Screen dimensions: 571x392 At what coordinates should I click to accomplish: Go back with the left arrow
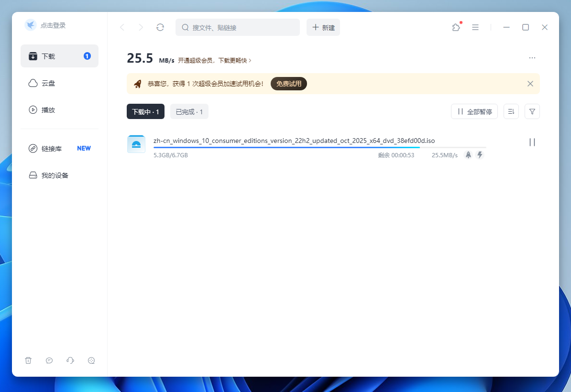click(x=122, y=27)
